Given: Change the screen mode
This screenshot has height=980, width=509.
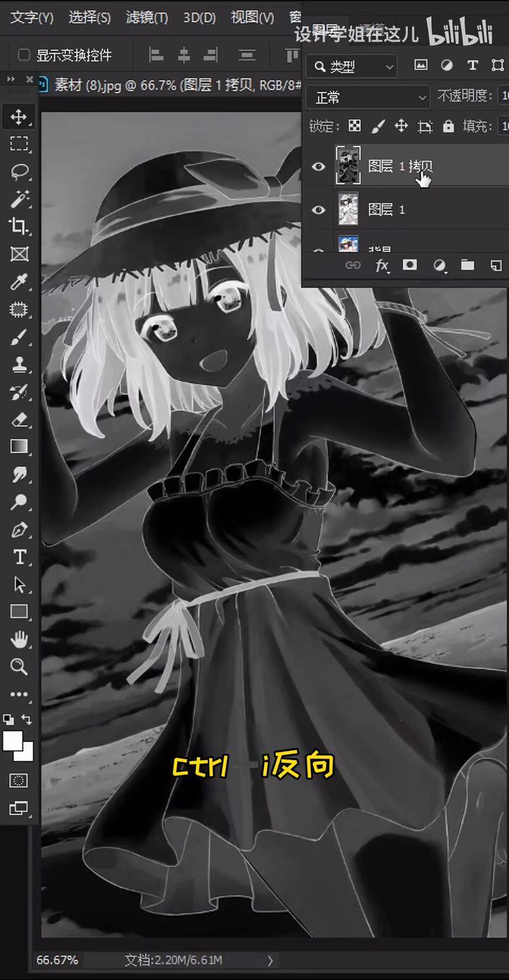Looking at the screenshot, I should pyautogui.click(x=19, y=807).
